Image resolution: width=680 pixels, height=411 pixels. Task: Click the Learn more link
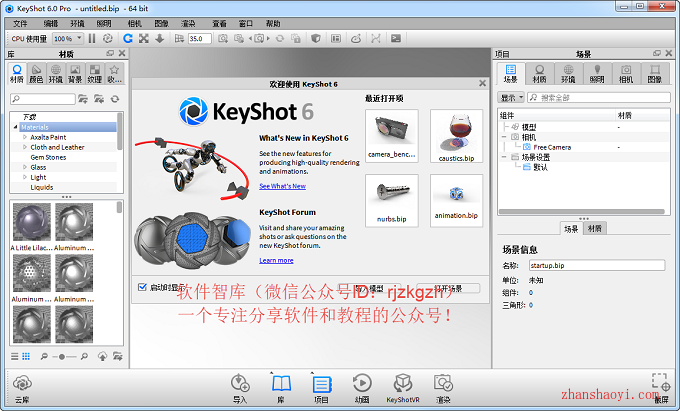[x=276, y=261]
